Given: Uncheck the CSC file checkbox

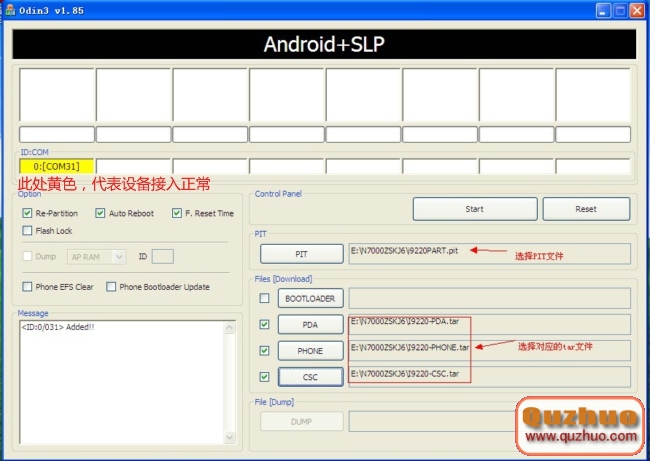Looking at the screenshot, I should (264, 377).
